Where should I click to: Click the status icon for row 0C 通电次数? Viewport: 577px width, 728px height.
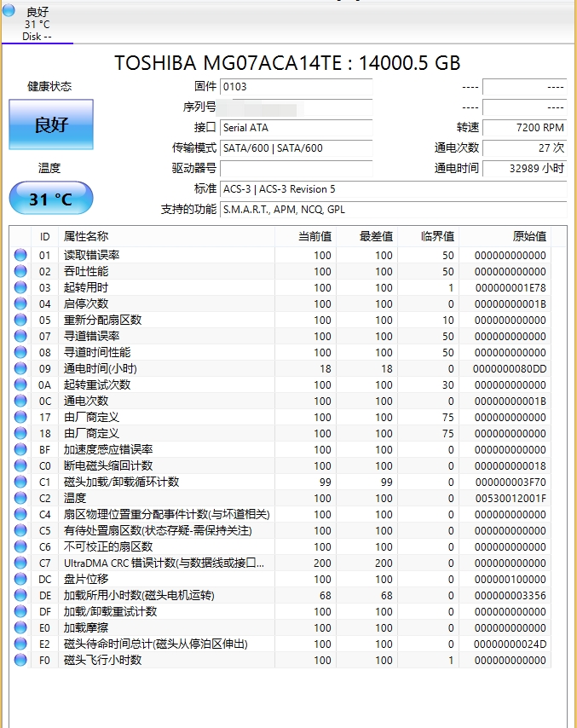tap(20, 401)
